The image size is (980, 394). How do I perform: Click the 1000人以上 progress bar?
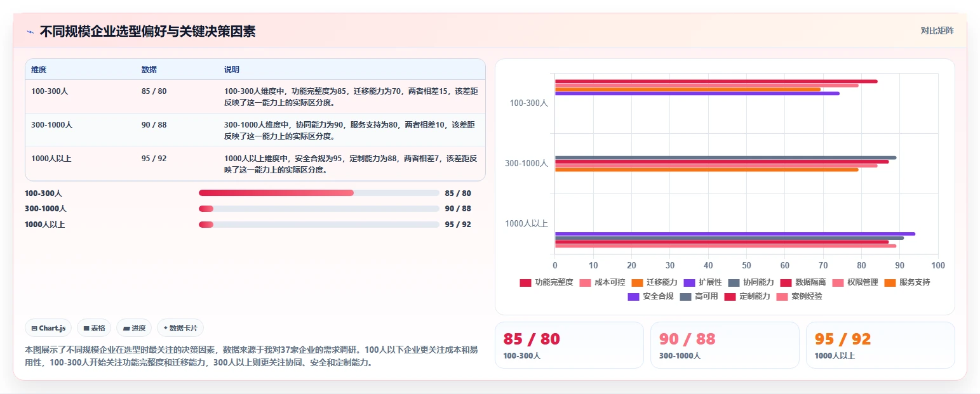pos(319,225)
